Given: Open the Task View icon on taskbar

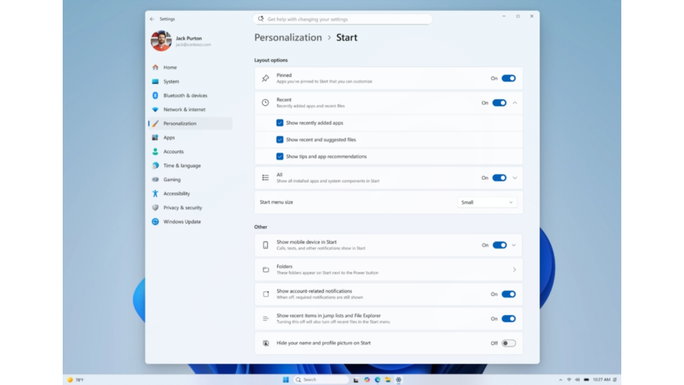Looking at the screenshot, I should point(356,380).
